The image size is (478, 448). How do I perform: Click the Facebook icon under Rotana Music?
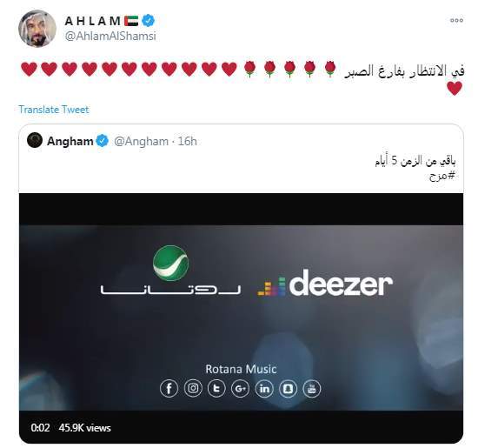coord(169,388)
